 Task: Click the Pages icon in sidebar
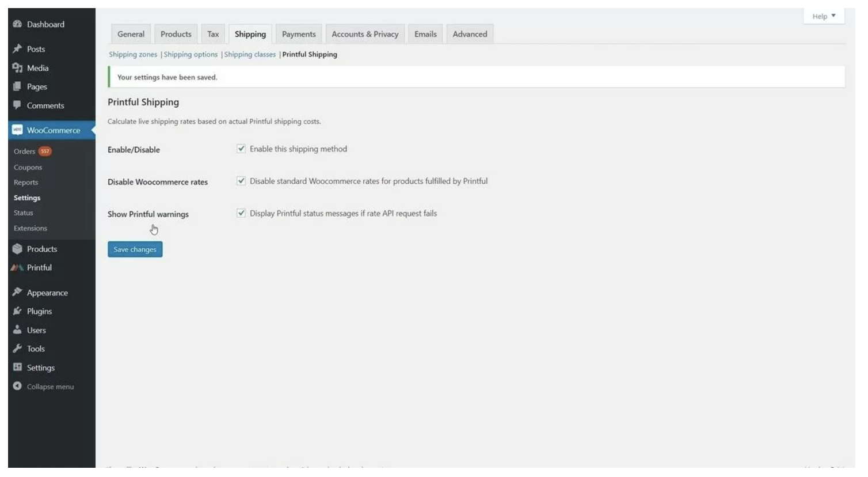(17, 86)
